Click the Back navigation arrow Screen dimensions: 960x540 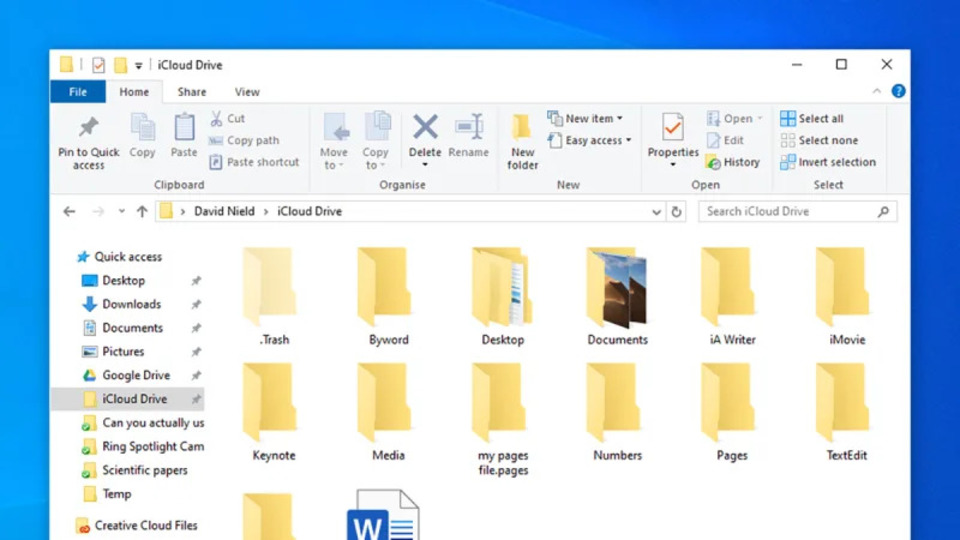click(x=69, y=211)
